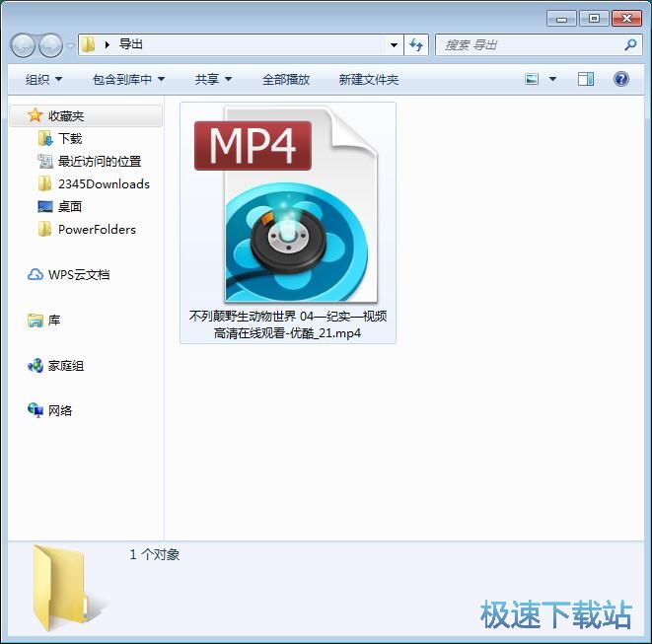Select the 导出 breadcrumb in the address bar
The height and width of the screenshot is (644, 652).
tap(131, 44)
